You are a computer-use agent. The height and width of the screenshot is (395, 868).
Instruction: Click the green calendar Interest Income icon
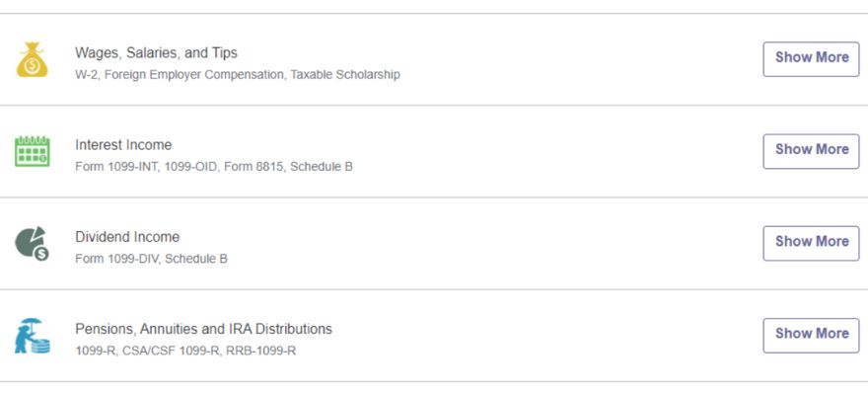(x=33, y=151)
